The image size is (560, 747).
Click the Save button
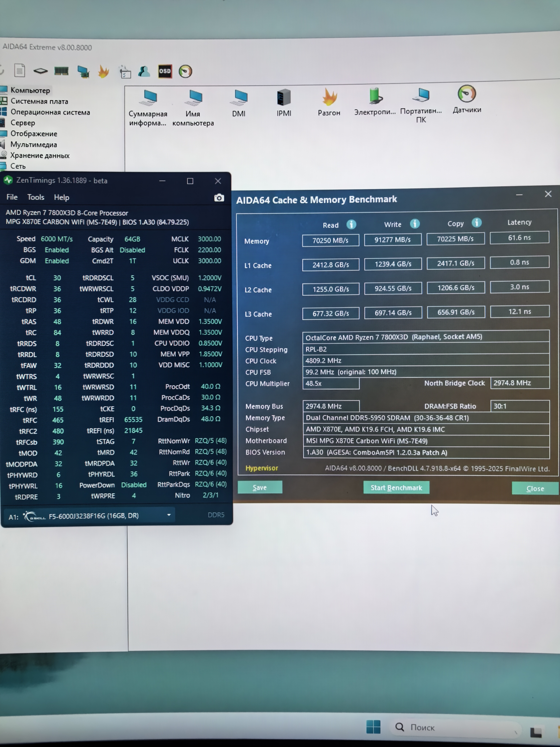coord(260,487)
